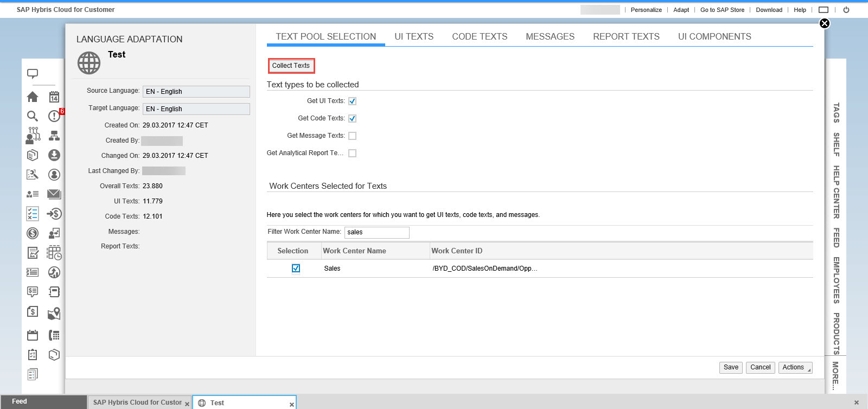Switch to the Code Texts tab
Viewport: 868px width, 409px height.
[480, 36]
